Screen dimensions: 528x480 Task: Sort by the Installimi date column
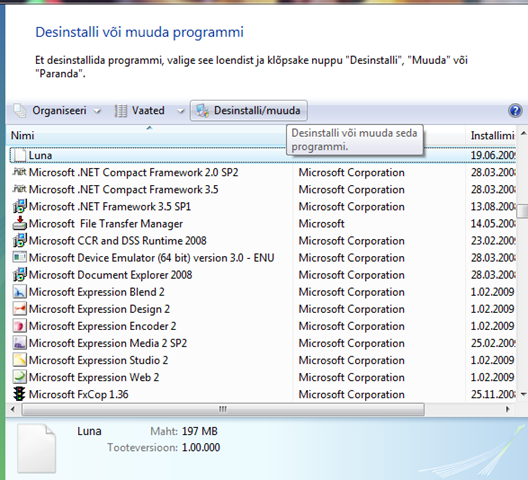(492, 135)
